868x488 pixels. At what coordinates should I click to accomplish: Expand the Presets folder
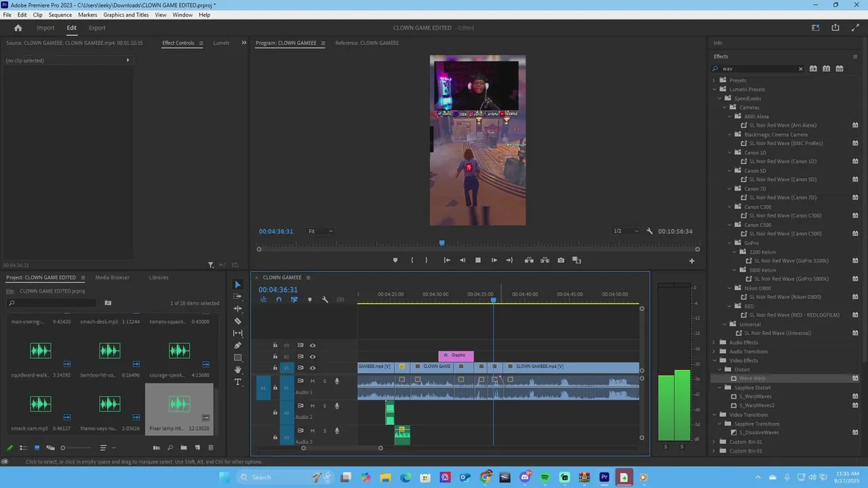(x=714, y=80)
